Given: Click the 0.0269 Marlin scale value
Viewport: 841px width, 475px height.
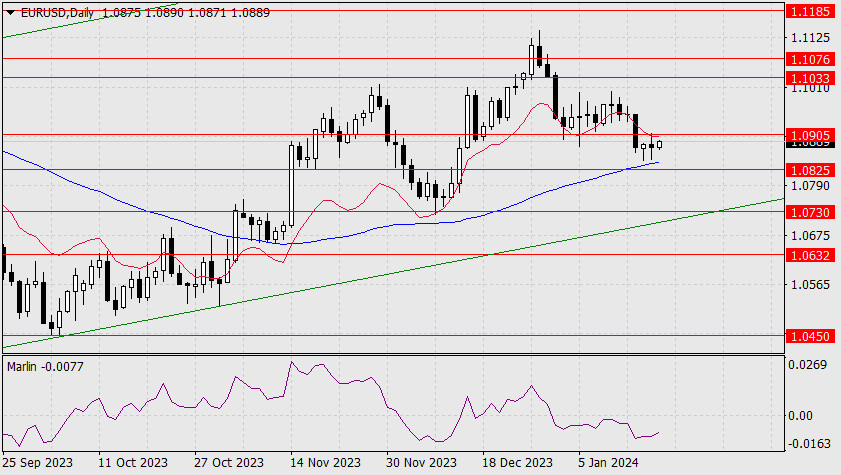Looking at the screenshot, I should tap(808, 365).
